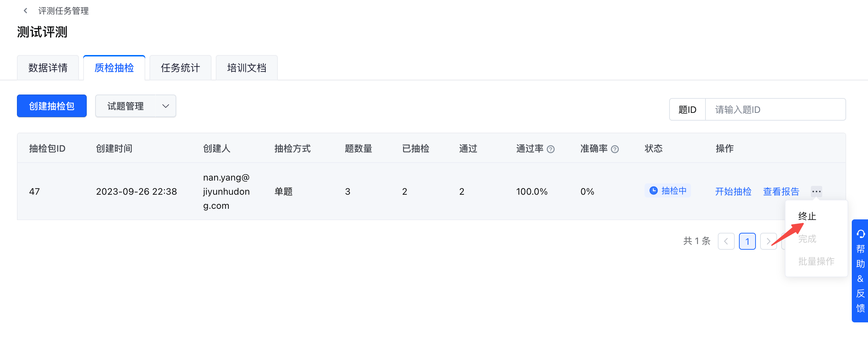Click the help icon next to 通过率
Image resolution: width=868 pixels, height=352 pixels.
click(550, 149)
